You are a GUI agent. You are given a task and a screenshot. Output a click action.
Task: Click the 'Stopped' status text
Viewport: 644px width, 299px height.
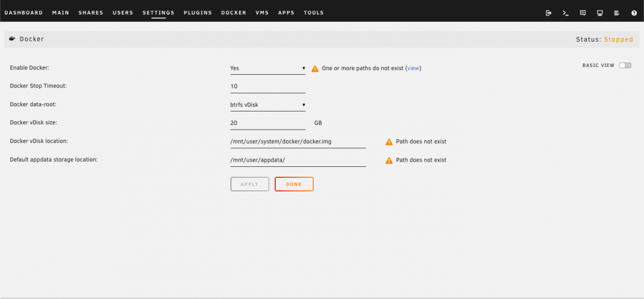tap(618, 39)
